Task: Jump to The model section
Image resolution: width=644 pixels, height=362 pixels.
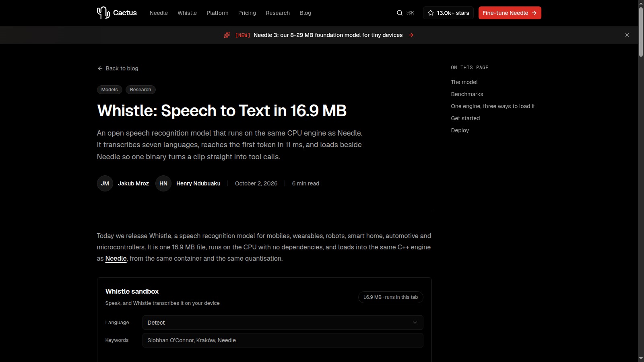Action: pos(464,82)
